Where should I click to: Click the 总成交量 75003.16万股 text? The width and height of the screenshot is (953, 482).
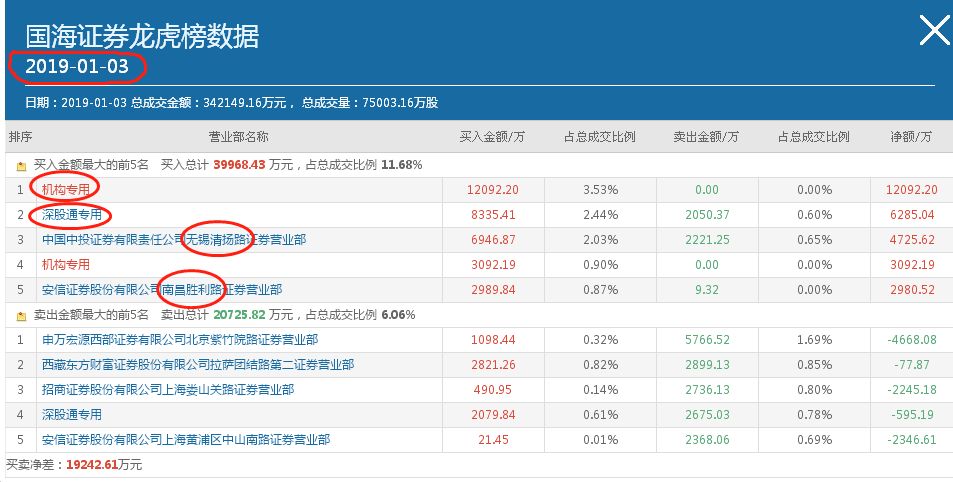pyautogui.click(x=370, y=103)
